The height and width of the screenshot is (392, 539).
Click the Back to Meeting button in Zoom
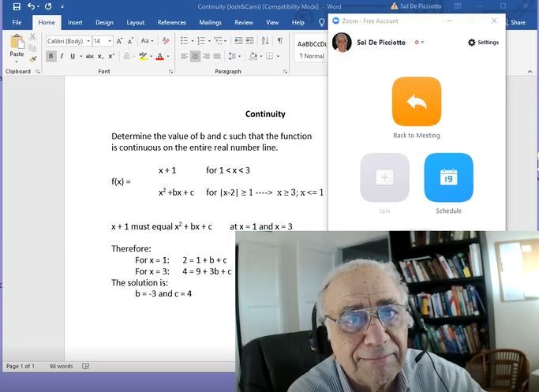click(416, 102)
